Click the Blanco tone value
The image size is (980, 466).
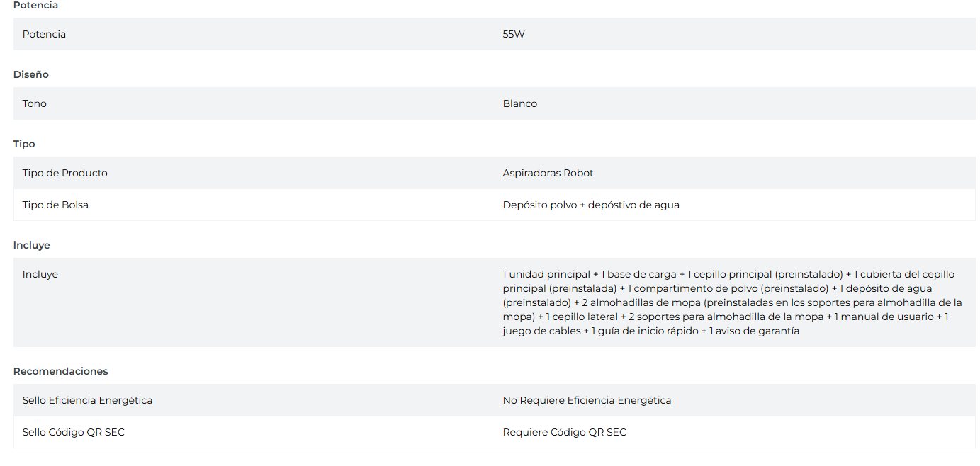[x=519, y=103]
